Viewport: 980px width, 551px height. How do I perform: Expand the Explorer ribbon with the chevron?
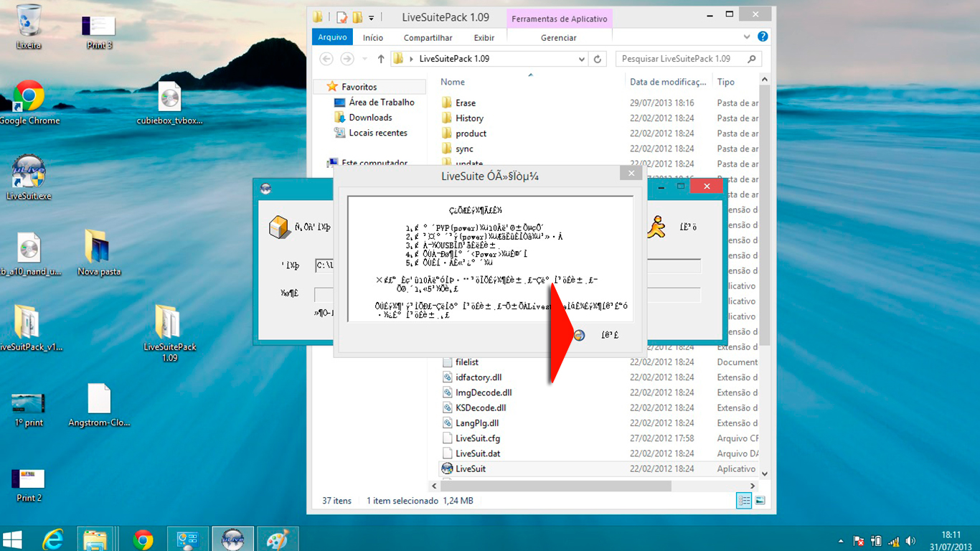coord(747,37)
